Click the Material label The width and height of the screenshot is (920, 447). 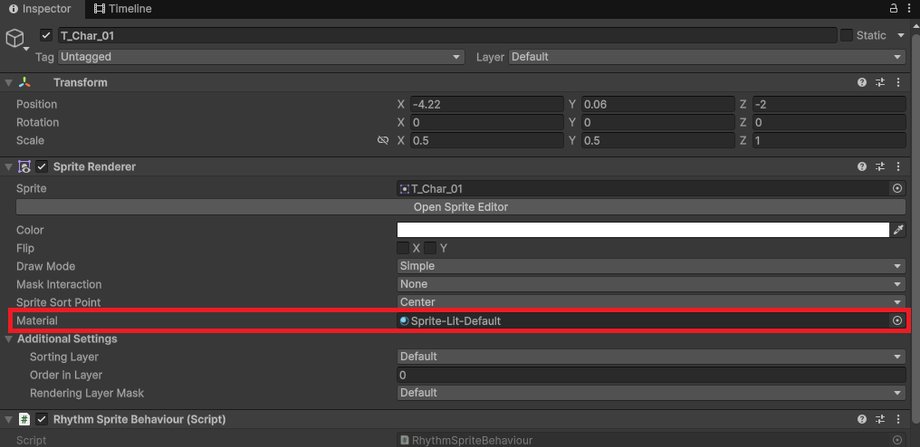(x=37, y=321)
